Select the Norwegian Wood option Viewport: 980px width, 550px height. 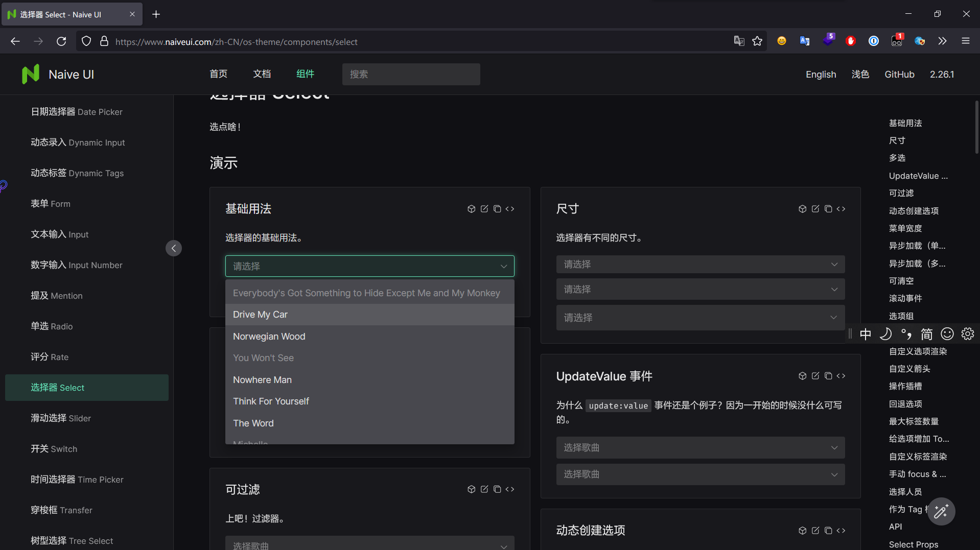point(269,336)
